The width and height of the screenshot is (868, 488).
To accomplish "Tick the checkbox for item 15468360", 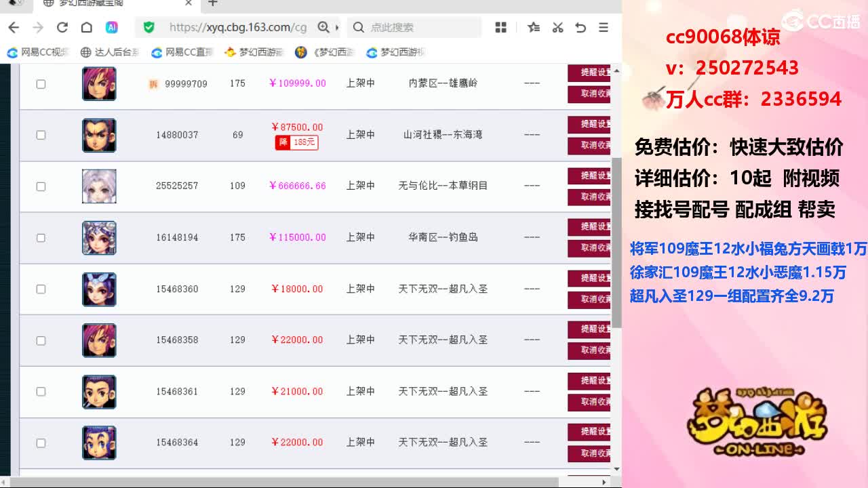I will (x=41, y=289).
